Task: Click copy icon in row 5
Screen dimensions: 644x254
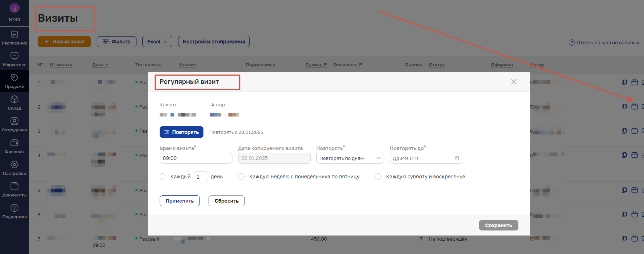Action: pyautogui.click(x=624, y=190)
